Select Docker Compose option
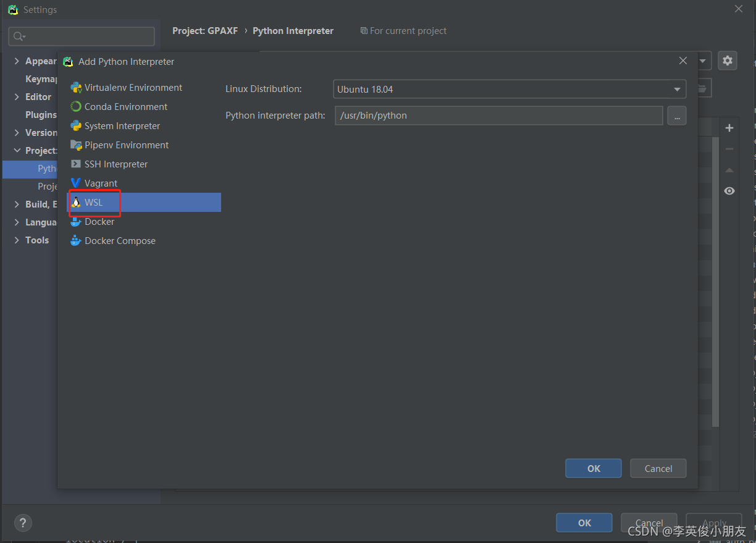756x543 pixels. coord(144,241)
